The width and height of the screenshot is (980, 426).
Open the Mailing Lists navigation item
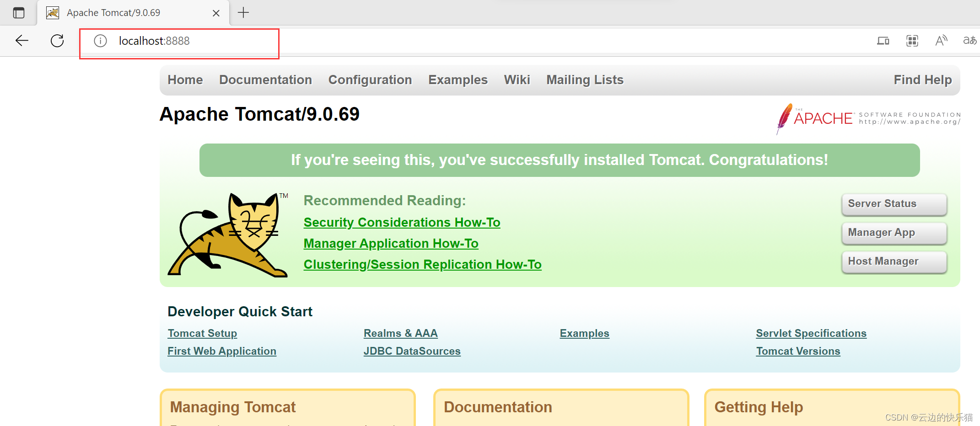coord(585,80)
